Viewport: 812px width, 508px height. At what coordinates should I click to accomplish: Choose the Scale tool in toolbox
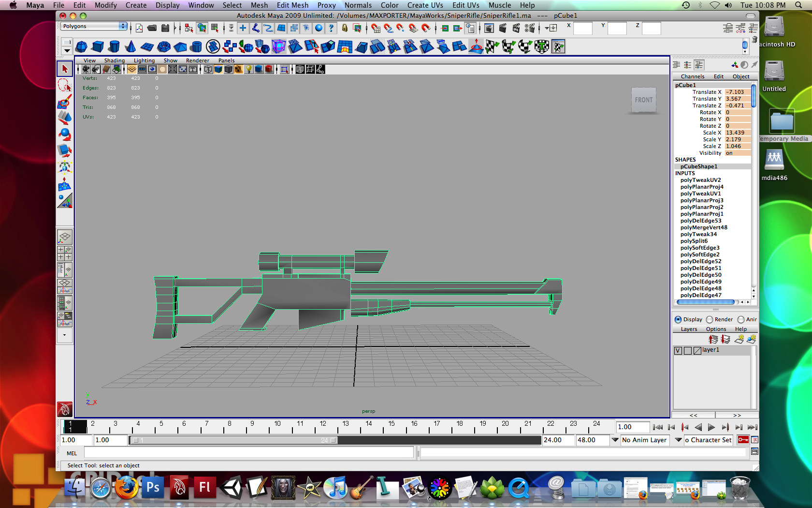coord(65,151)
